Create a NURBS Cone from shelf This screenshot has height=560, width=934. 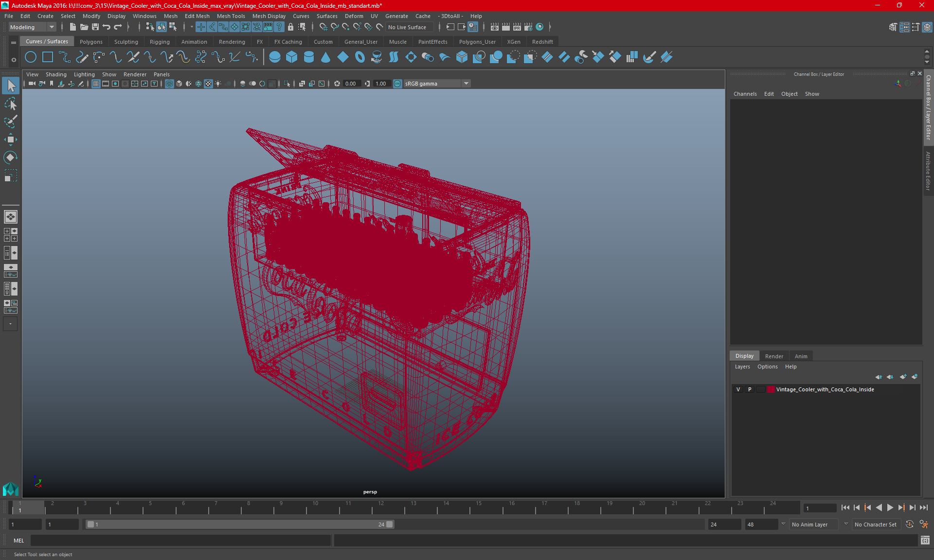click(326, 57)
